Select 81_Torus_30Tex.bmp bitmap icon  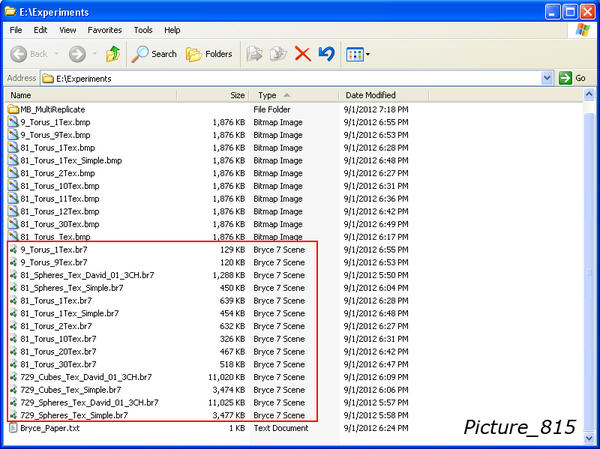[13, 224]
